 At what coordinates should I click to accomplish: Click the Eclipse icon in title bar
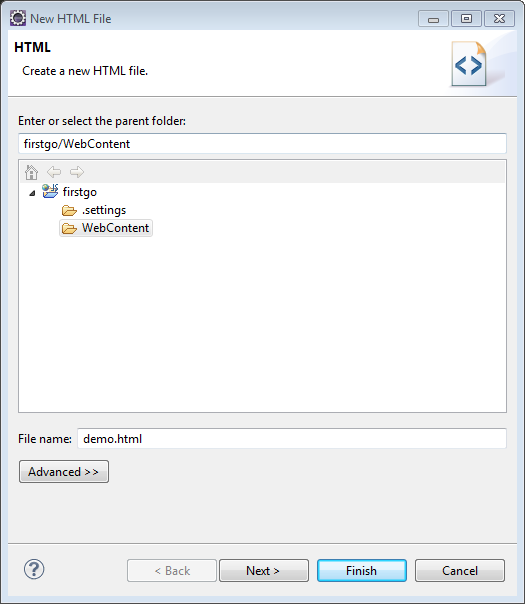[x=18, y=18]
